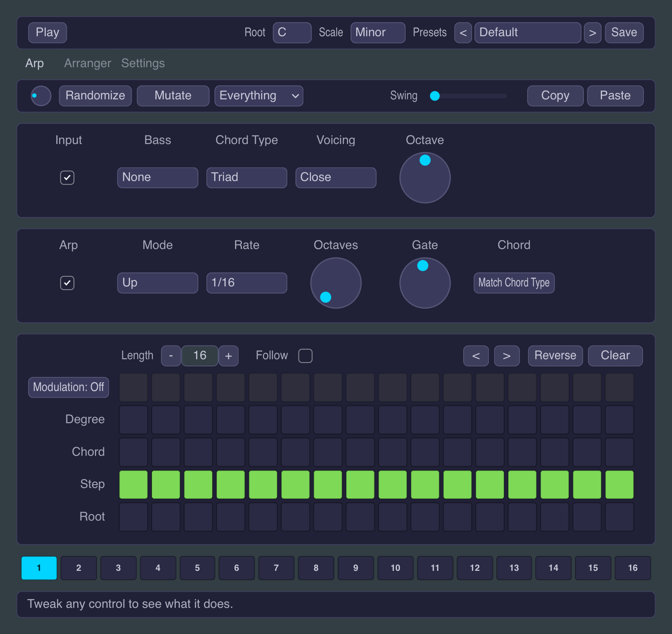
Task: Select pattern slot 13
Action: click(x=514, y=568)
